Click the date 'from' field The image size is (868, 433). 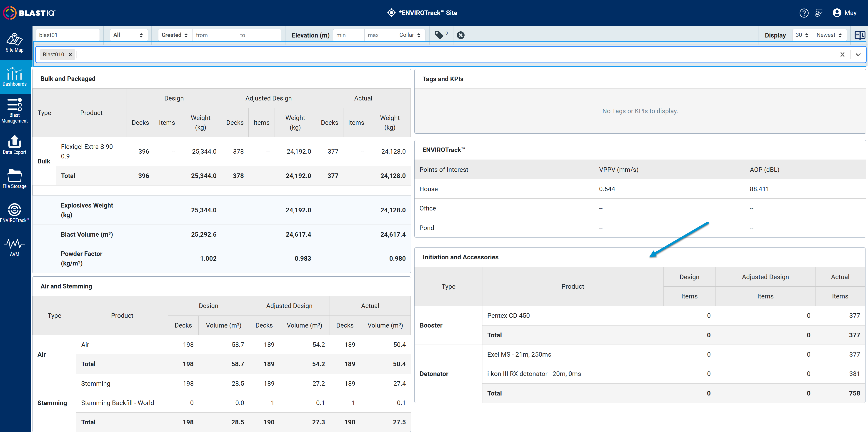214,35
